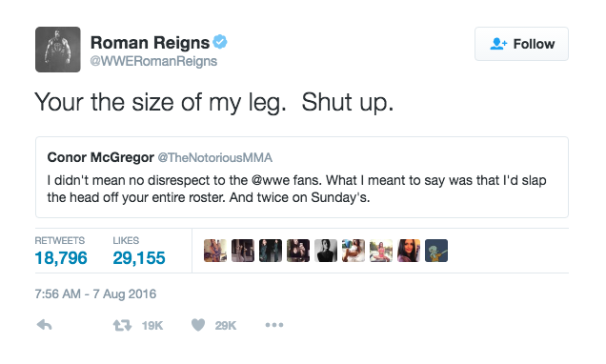
Task: Like the tweet with heart icon
Action: [198, 325]
